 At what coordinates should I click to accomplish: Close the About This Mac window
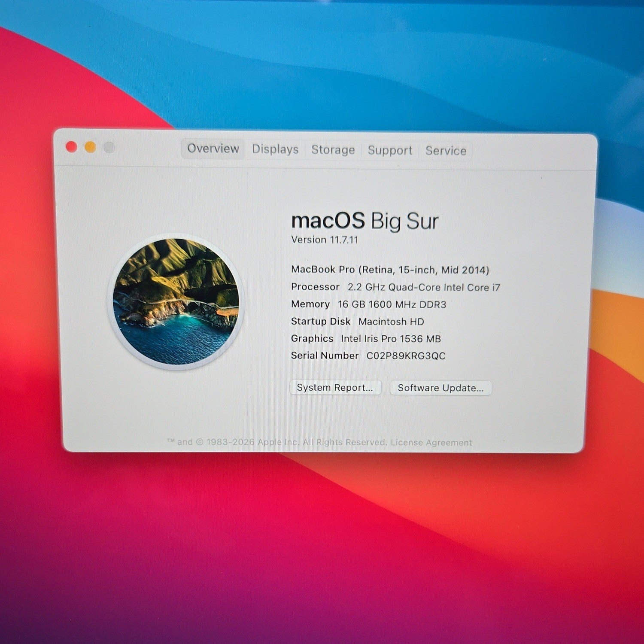pos(72,147)
